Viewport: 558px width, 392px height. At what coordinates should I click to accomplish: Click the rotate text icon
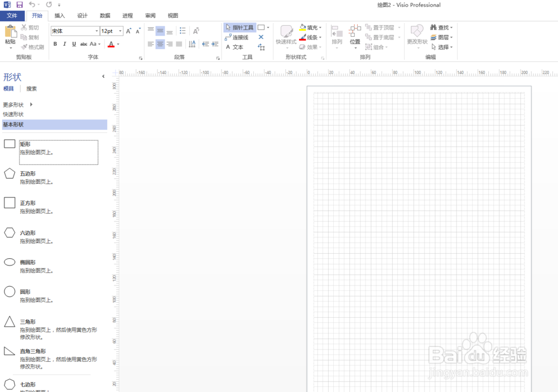coord(196,31)
